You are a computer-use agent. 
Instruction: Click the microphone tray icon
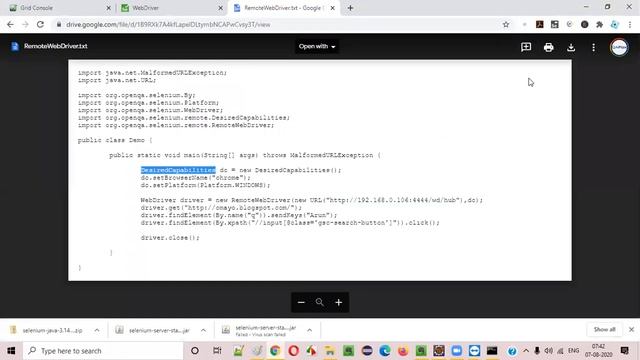(537, 351)
